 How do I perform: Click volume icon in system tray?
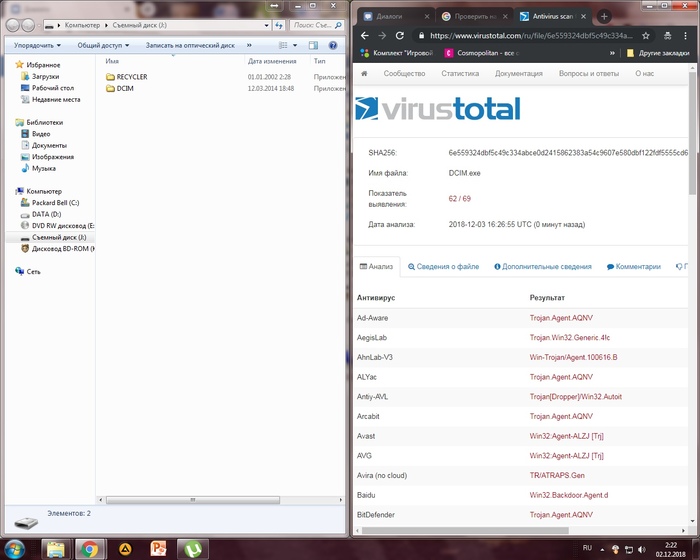point(642,549)
